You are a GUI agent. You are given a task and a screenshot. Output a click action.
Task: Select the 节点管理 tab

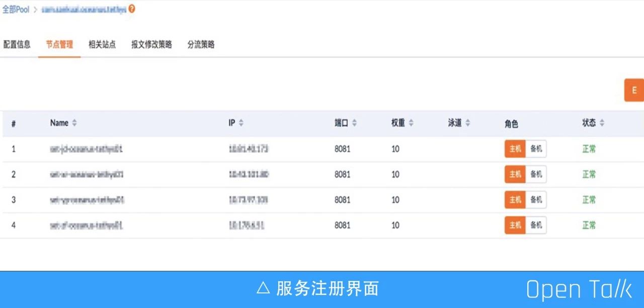click(x=59, y=44)
